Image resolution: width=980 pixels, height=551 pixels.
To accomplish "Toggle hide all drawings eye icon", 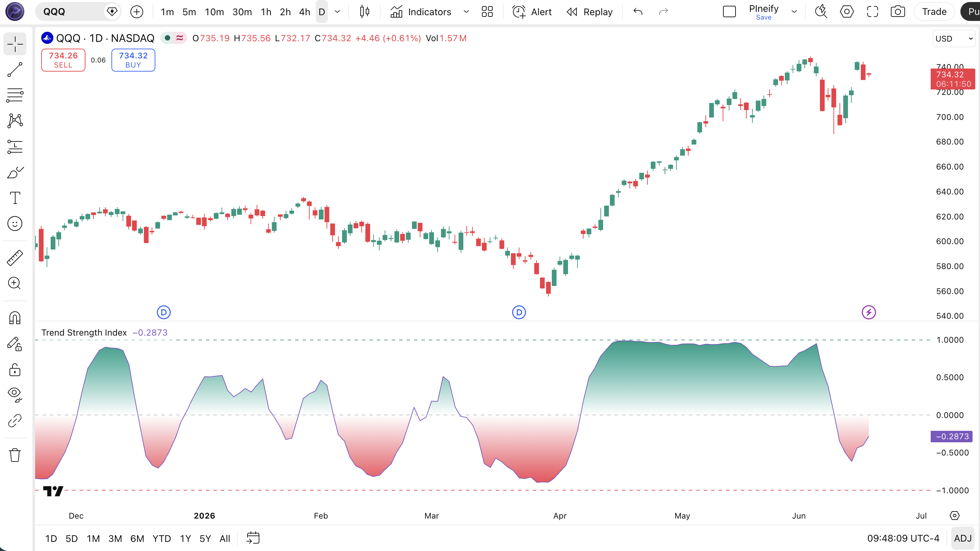I will [15, 395].
